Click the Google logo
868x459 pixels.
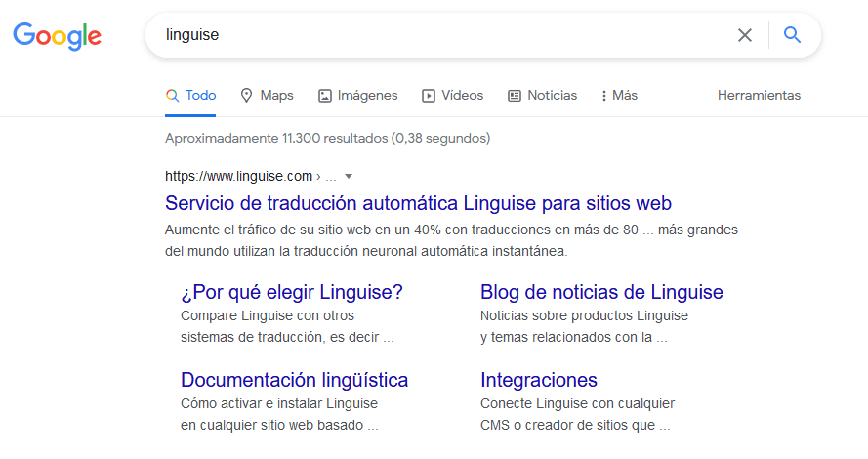(x=57, y=36)
